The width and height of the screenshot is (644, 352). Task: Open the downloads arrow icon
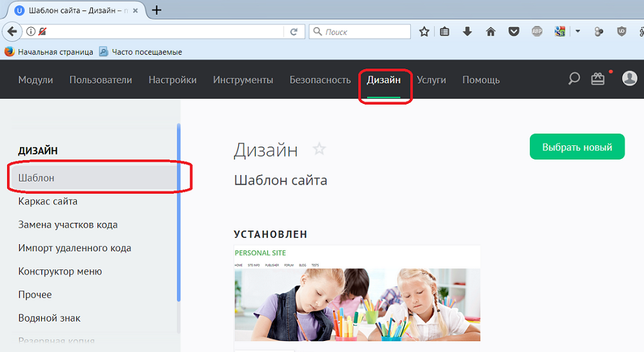[467, 32]
